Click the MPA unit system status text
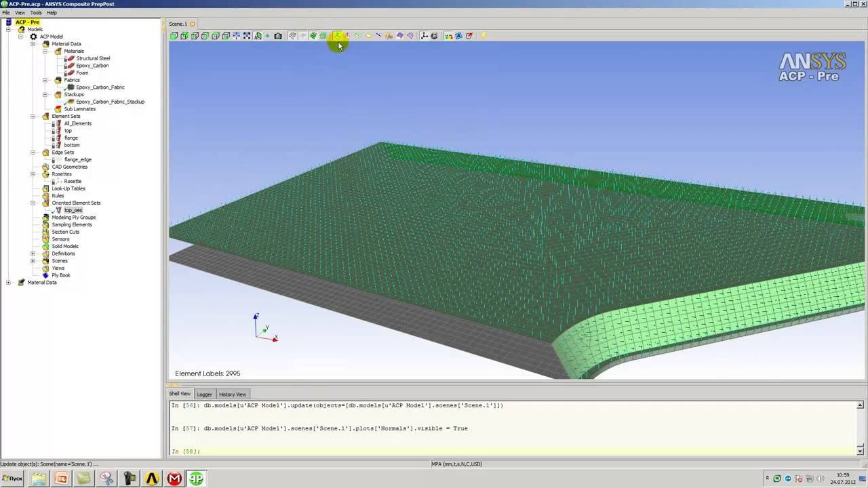 456,464
